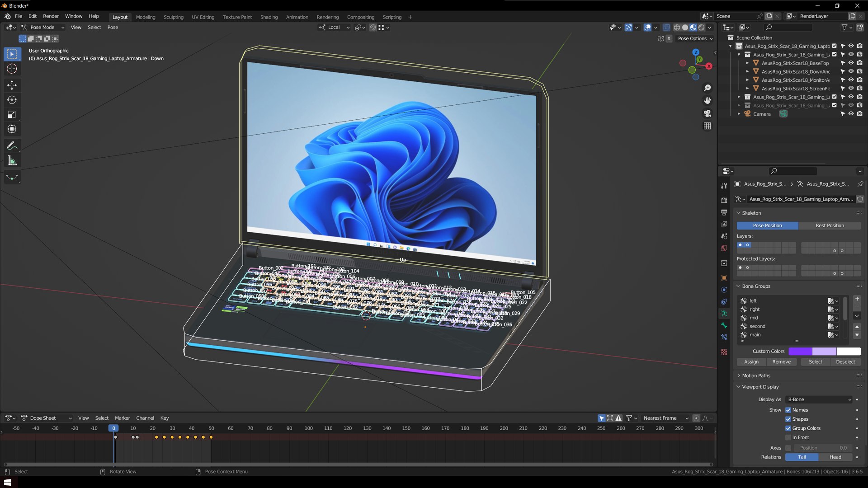Enable the In Front checkbox
This screenshot has width=868, height=488.
pyautogui.click(x=788, y=437)
